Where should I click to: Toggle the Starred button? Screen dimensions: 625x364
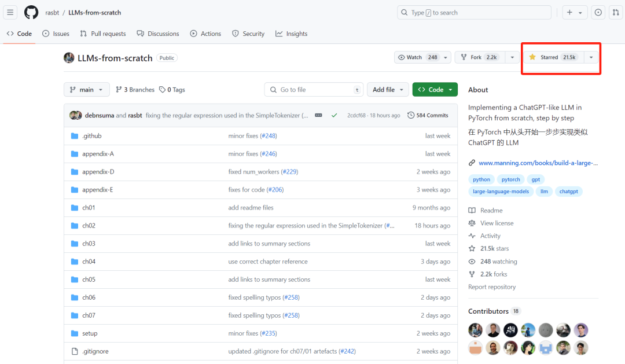553,57
